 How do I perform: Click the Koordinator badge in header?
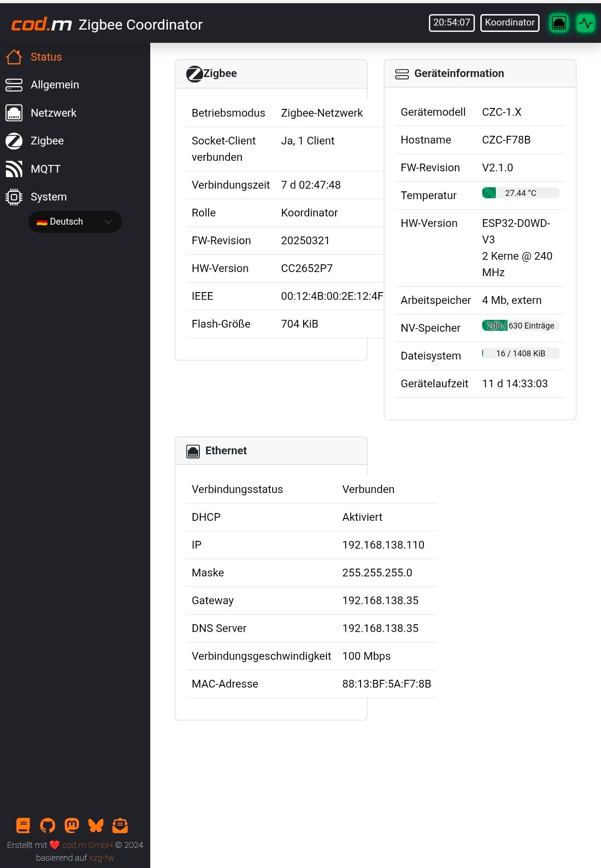tap(510, 23)
